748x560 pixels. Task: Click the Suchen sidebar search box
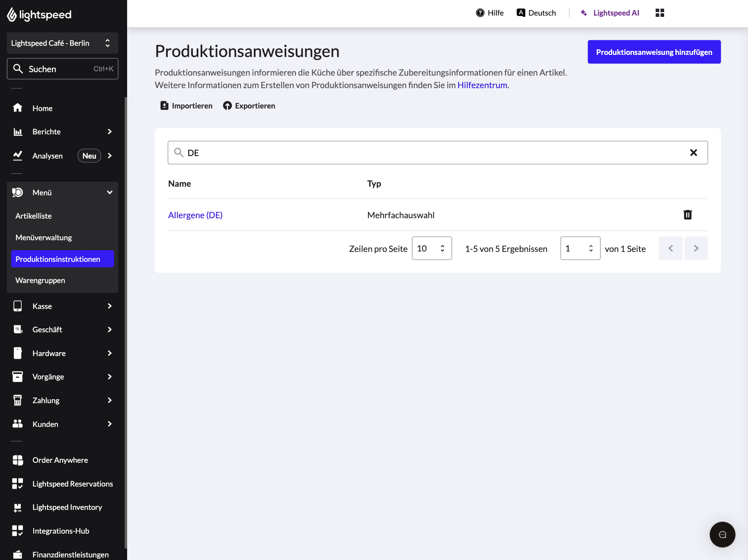point(63,69)
